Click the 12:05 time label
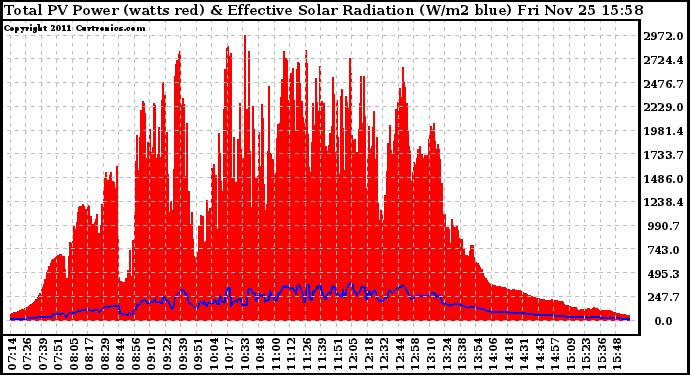Viewport: 690px width, 375px height. 354,353
